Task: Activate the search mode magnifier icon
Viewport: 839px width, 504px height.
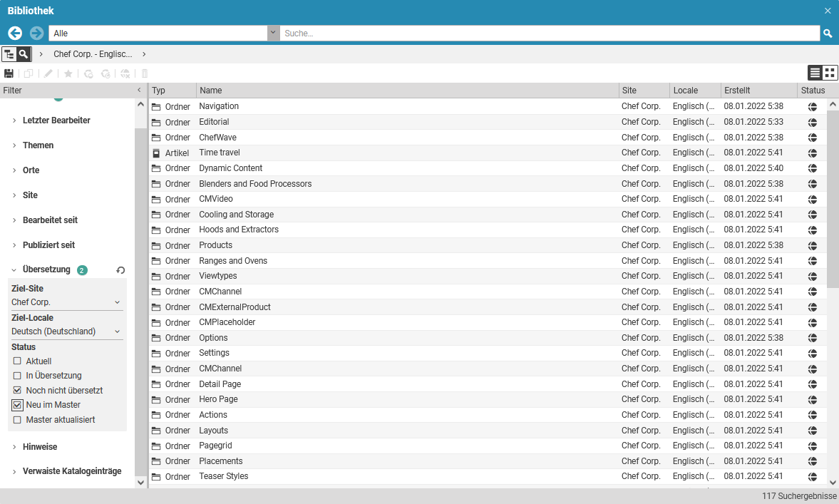Action: coord(24,53)
